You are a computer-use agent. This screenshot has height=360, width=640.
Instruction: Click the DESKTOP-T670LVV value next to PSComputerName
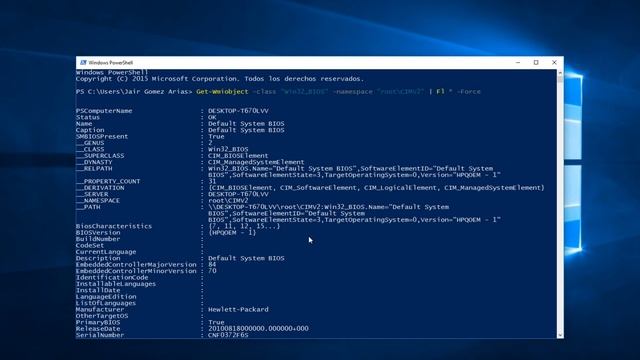click(238, 111)
